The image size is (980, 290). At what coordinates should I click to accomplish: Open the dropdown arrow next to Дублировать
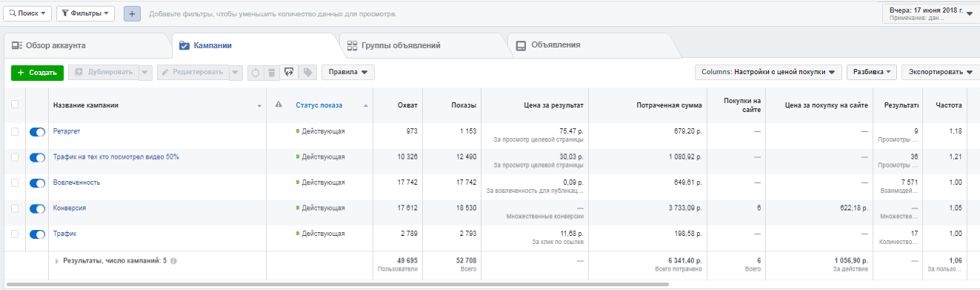click(145, 73)
